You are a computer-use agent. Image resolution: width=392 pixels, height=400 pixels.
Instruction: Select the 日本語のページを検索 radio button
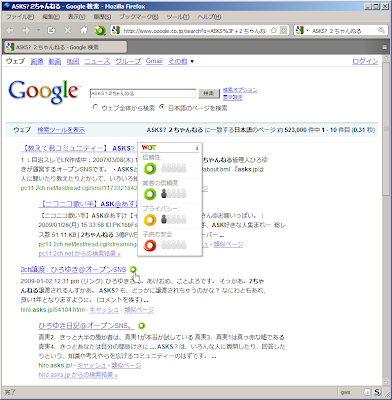162,107
